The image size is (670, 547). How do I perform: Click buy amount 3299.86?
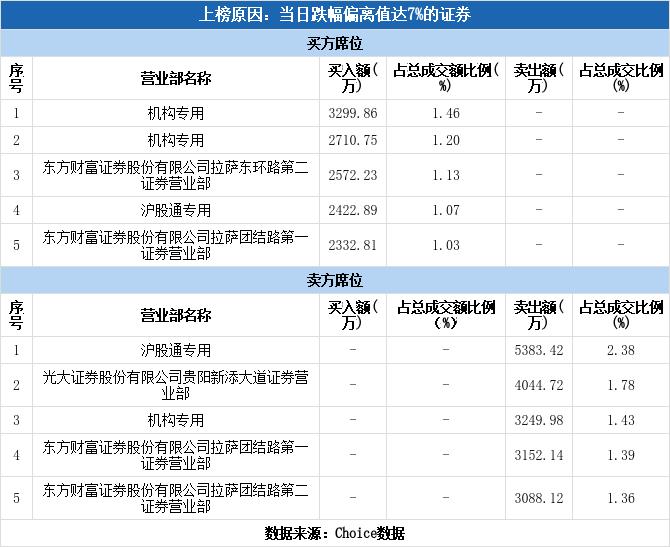tap(353, 113)
